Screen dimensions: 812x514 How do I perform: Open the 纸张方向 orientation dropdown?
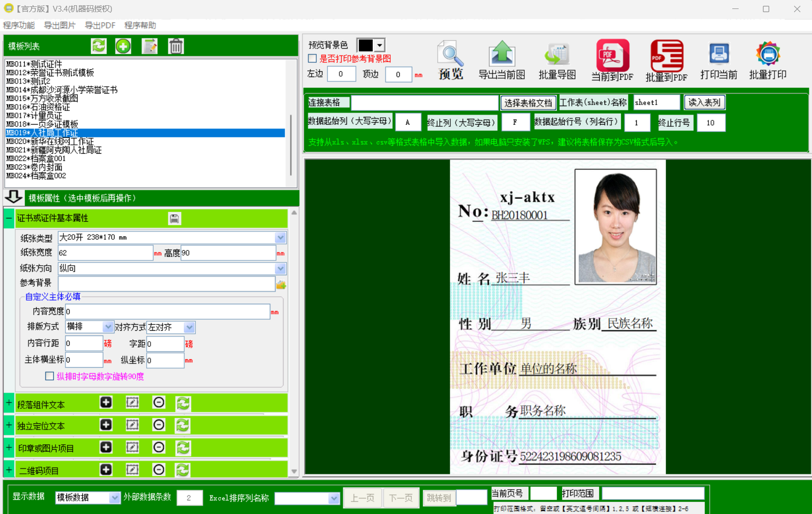click(x=280, y=268)
